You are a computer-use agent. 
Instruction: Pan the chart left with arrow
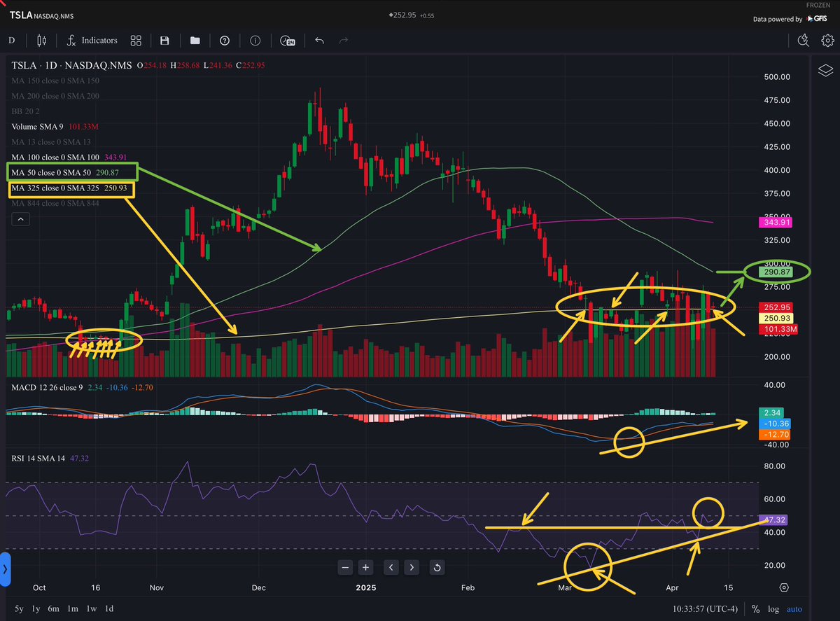(x=391, y=567)
